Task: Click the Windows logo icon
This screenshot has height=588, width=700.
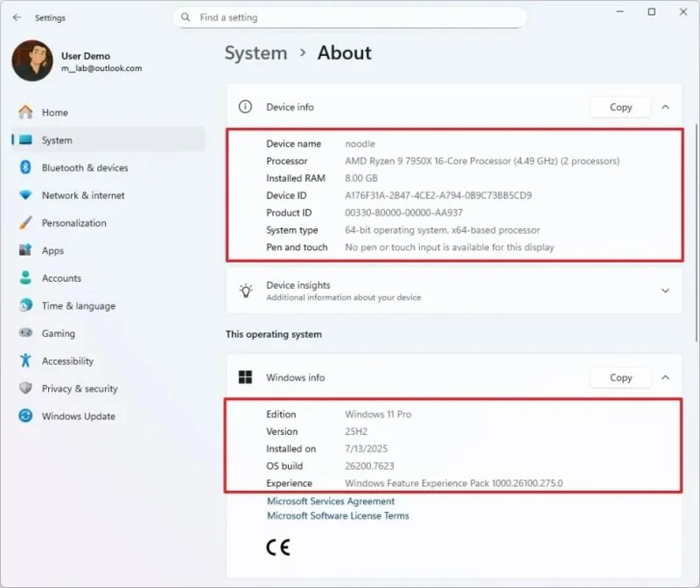Action: click(x=245, y=377)
